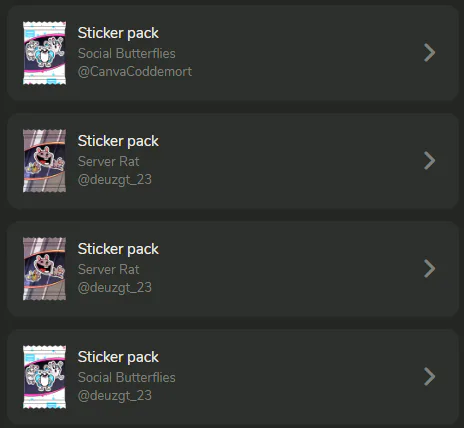Click the Social Butterflies label above @deuzgt_23
This screenshot has height=428, width=464.
coord(127,378)
